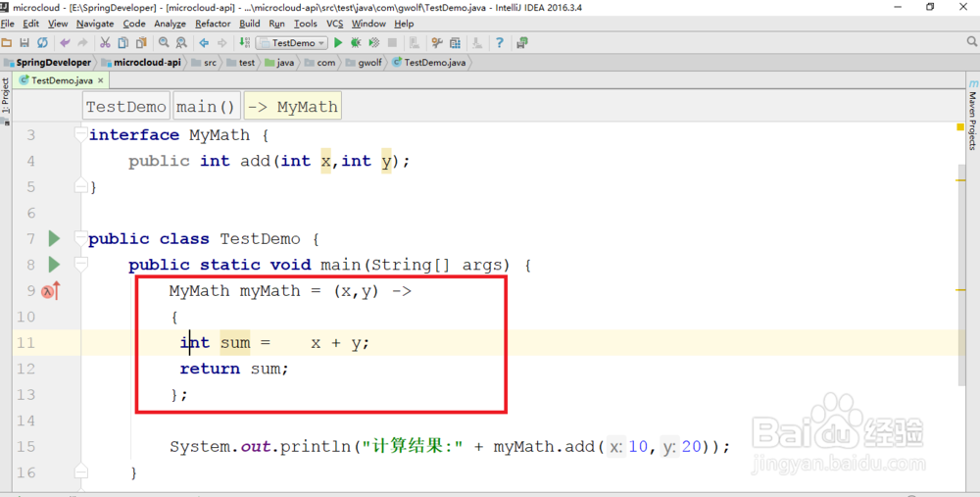Open the Analyze menu
The image size is (980, 497).
pos(170,24)
